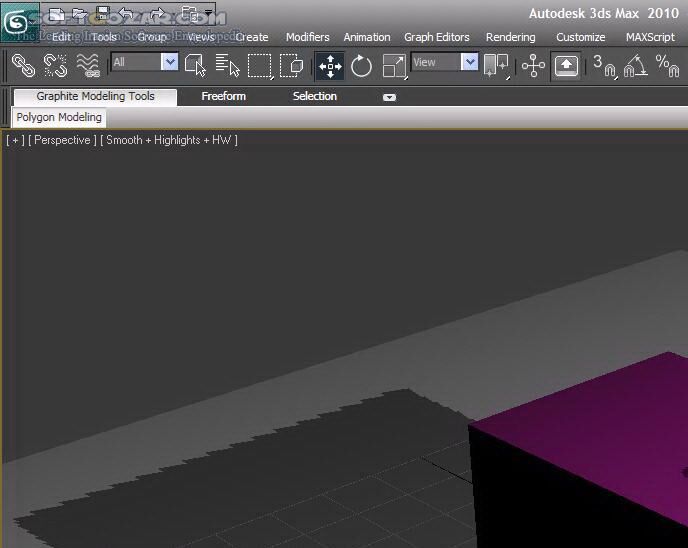Toggle the Keyboard Shortcut Override button
This screenshot has width=688, height=548.
(x=566, y=66)
